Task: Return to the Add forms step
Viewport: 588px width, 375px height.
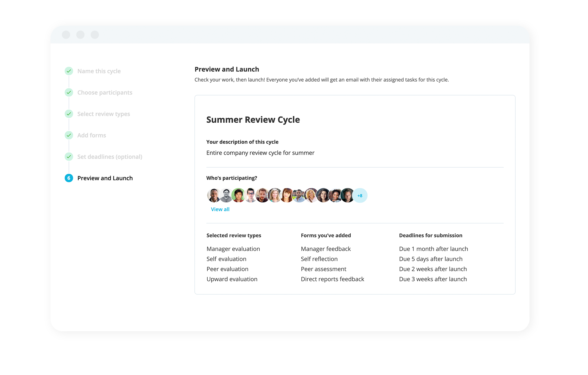Action: tap(92, 135)
